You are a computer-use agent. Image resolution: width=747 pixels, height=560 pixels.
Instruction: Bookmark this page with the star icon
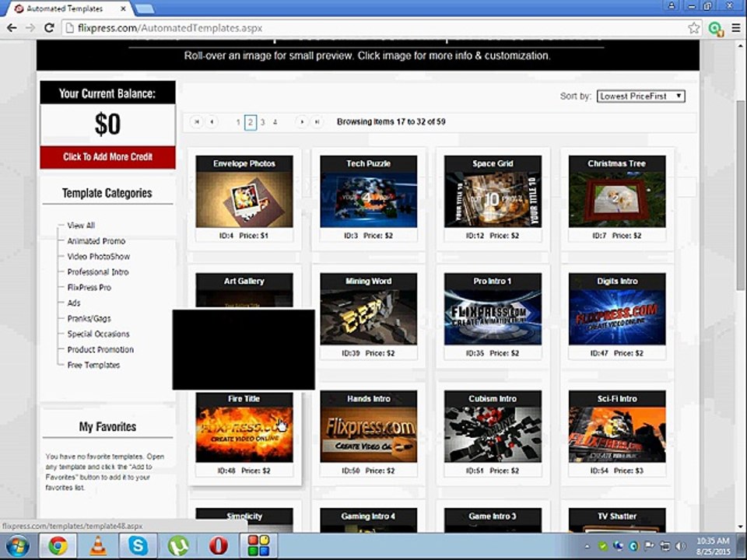point(693,28)
